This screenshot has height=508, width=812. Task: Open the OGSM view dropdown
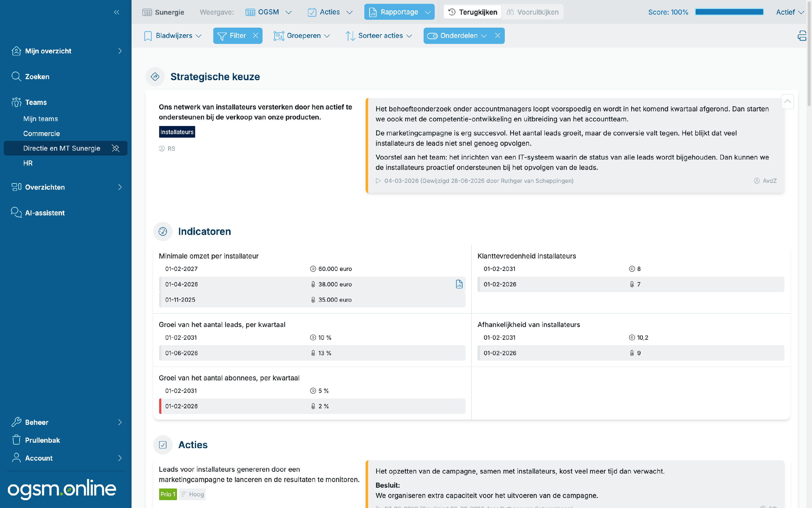(269, 12)
